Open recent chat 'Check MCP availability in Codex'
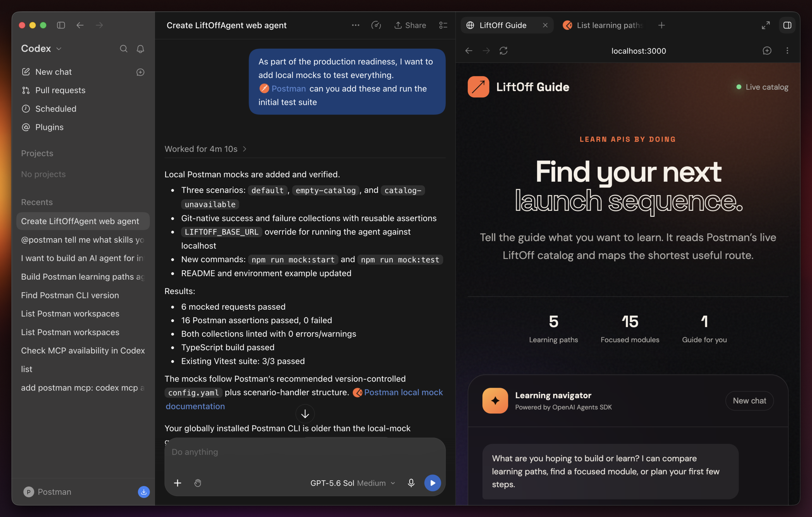The height and width of the screenshot is (517, 812). coord(83,351)
